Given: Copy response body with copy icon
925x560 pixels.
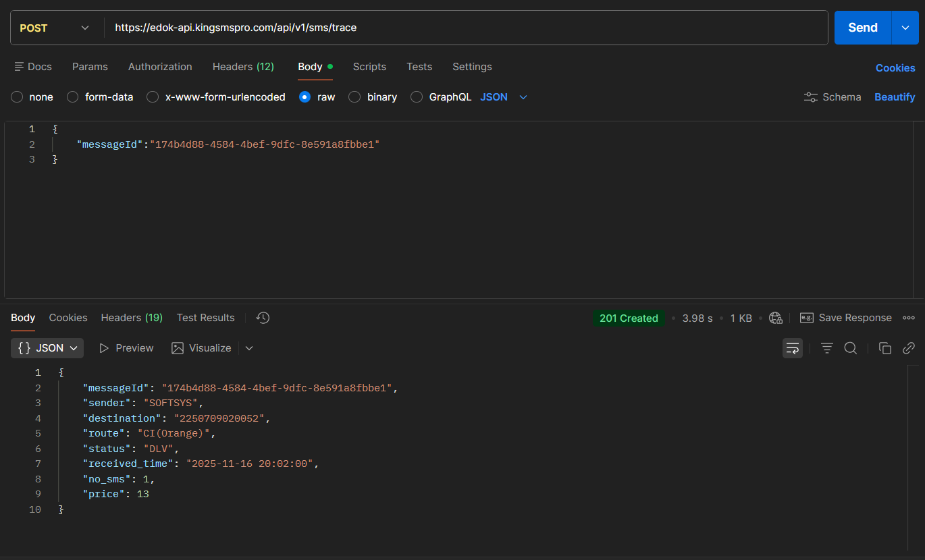Looking at the screenshot, I should tap(884, 348).
